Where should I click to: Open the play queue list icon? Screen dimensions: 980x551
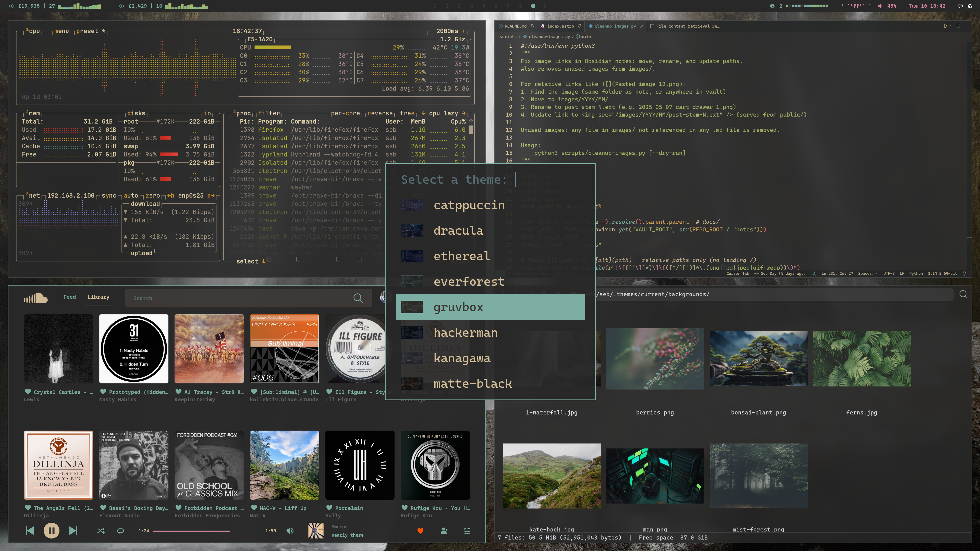coord(467,531)
